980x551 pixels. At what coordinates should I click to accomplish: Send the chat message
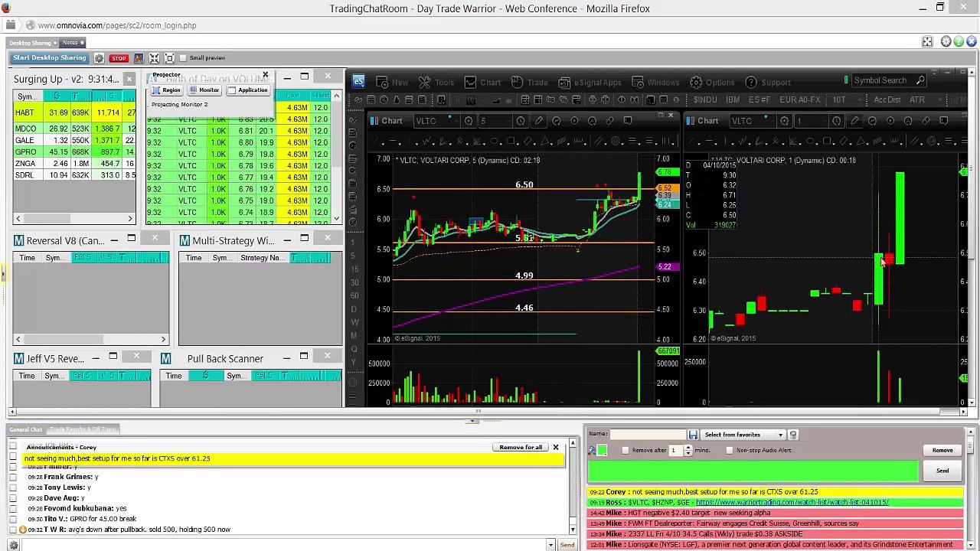click(567, 545)
